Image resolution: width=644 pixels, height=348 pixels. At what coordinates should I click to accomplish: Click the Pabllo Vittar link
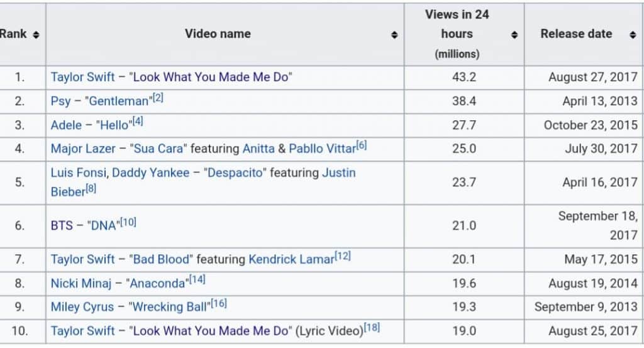pos(322,149)
